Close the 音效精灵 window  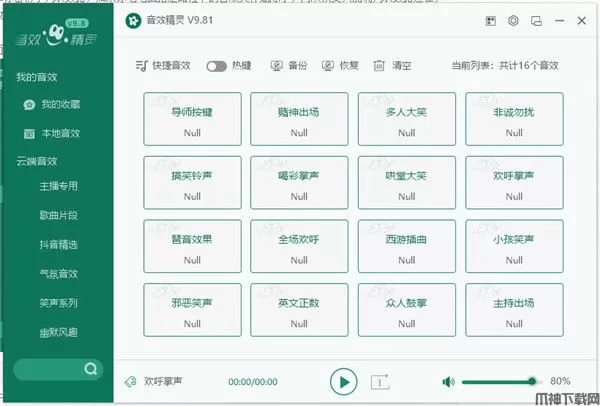tap(582, 21)
